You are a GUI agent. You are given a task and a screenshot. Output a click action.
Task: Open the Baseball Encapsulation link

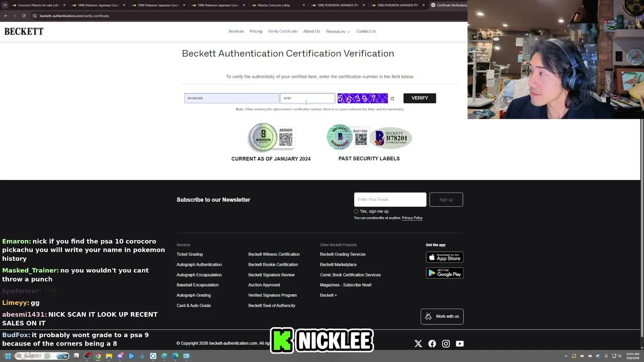pos(197,285)
